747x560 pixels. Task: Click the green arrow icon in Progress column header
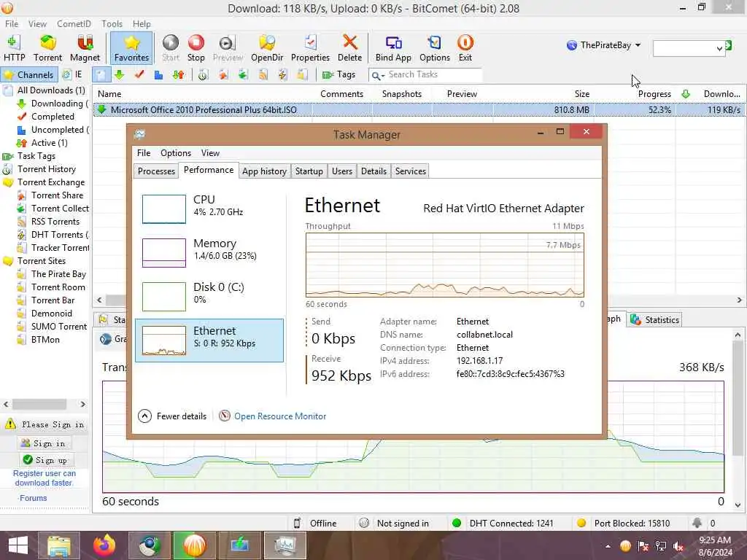pyautogui.click(x=686, y=94)
